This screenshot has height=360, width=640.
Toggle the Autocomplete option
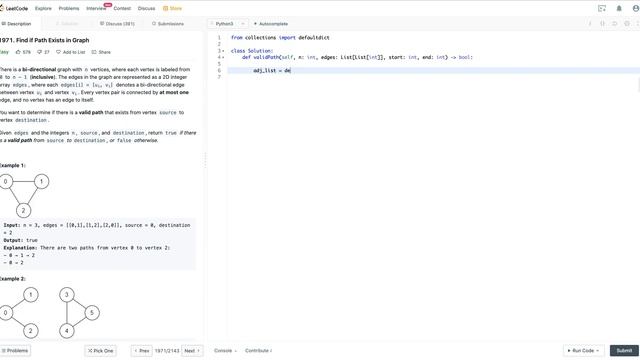coord(271,24)
